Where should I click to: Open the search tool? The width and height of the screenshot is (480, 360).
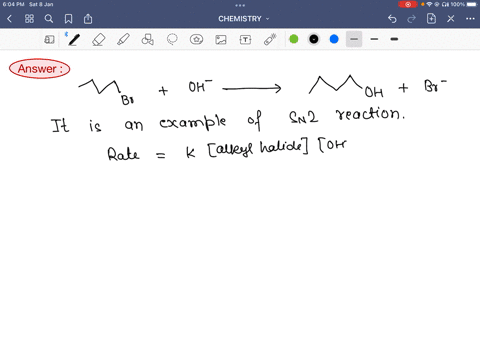coord(49,19)
